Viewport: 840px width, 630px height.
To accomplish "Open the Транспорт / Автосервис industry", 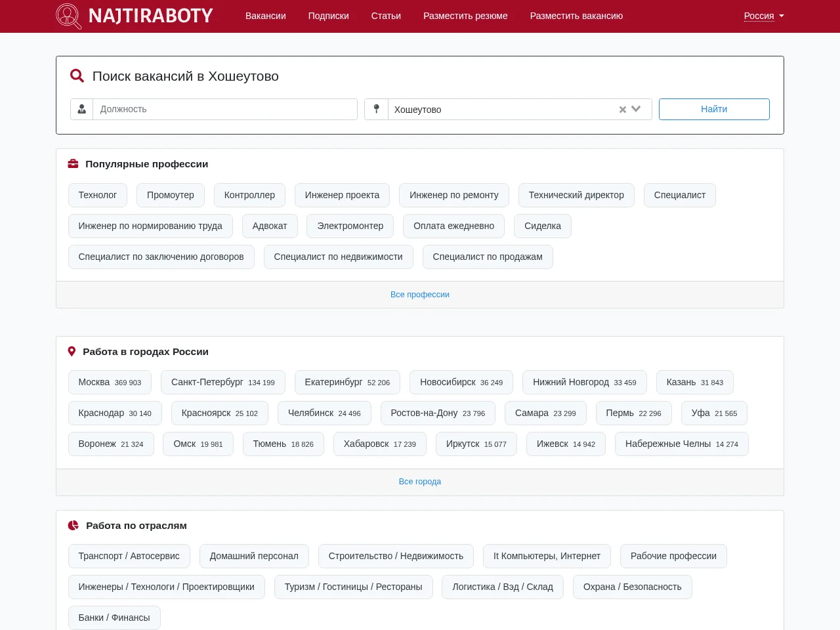I will 129,556.
